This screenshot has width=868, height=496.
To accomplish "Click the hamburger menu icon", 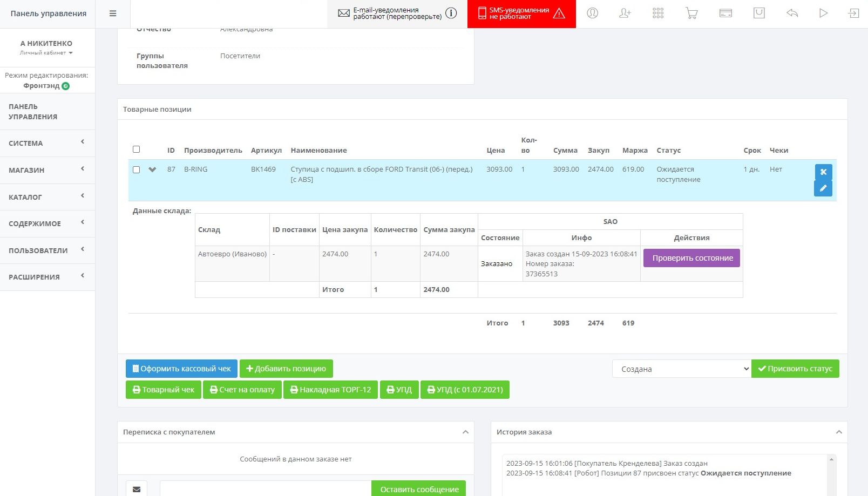I will 113,13.
